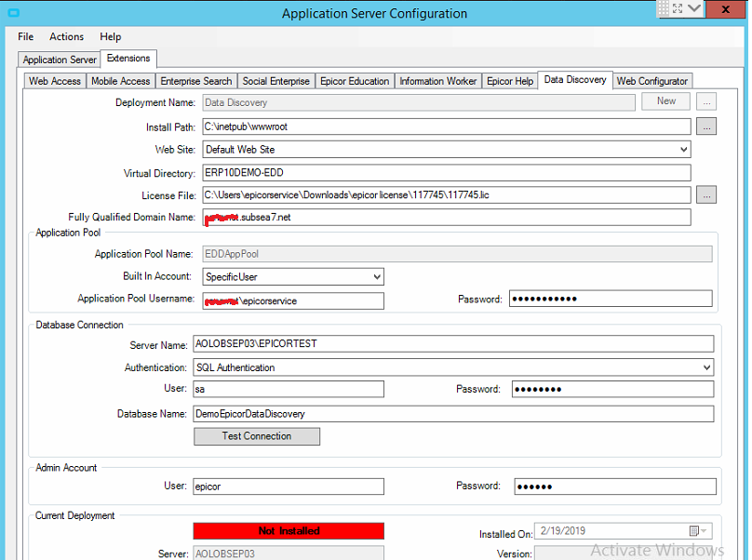Switch to the Epicor Help tab
752x560 pixels.
[510, 81]
